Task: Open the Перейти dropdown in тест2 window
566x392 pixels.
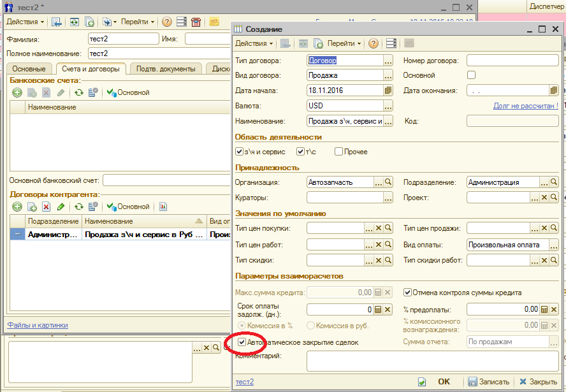Action: (138, 22)
